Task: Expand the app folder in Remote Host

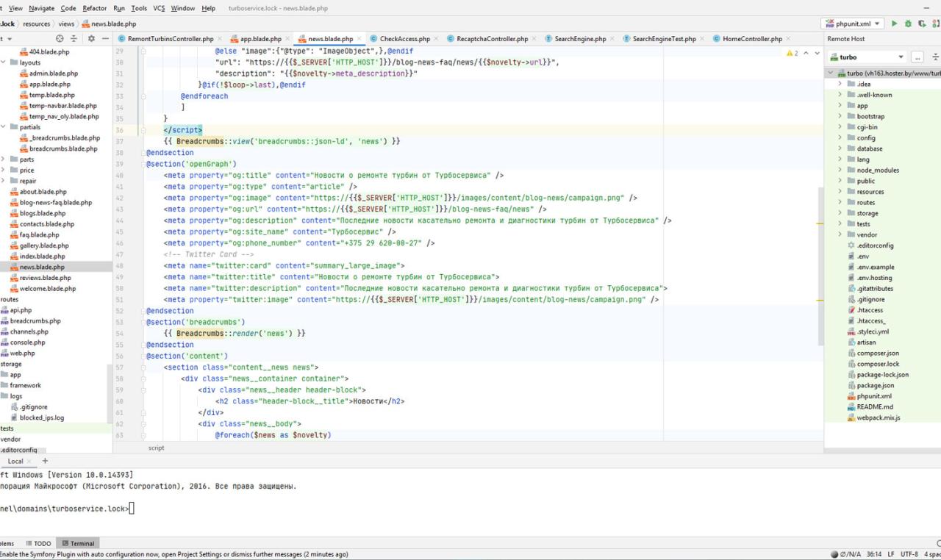Action: coord(840,106)
